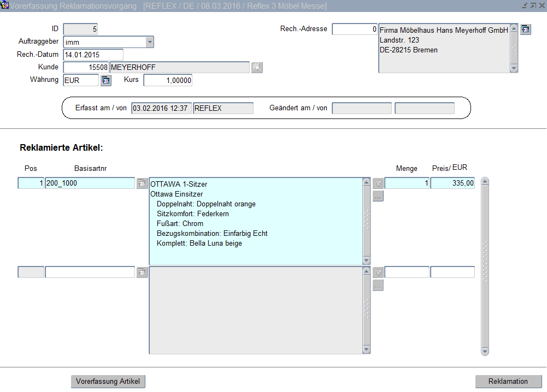The height and width of the screenshot is (392, 547).
Task: Click the Reklamation button
Action: tap(508, 382)
